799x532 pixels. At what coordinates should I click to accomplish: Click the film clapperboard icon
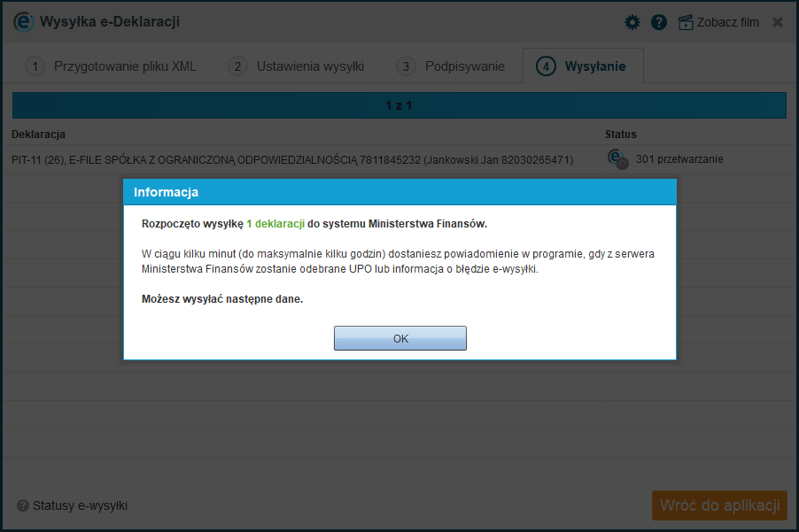point(686,22)
